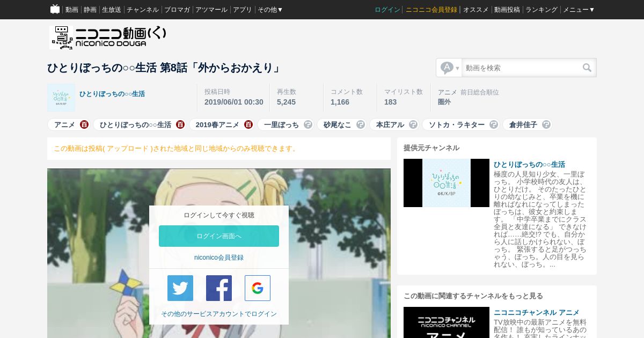Open オススメ in top bar
Screen dimensions: 644x338
coord(476,10)
